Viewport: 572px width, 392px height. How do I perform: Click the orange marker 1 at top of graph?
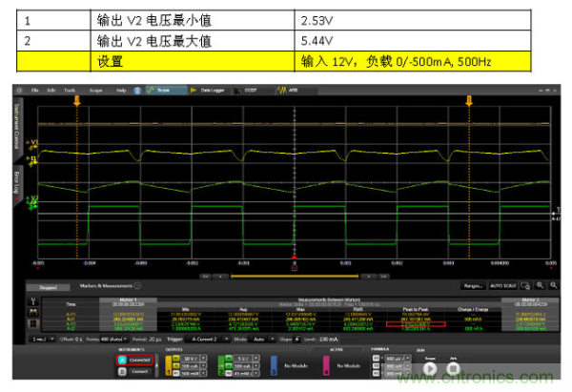tap(76, 98)
